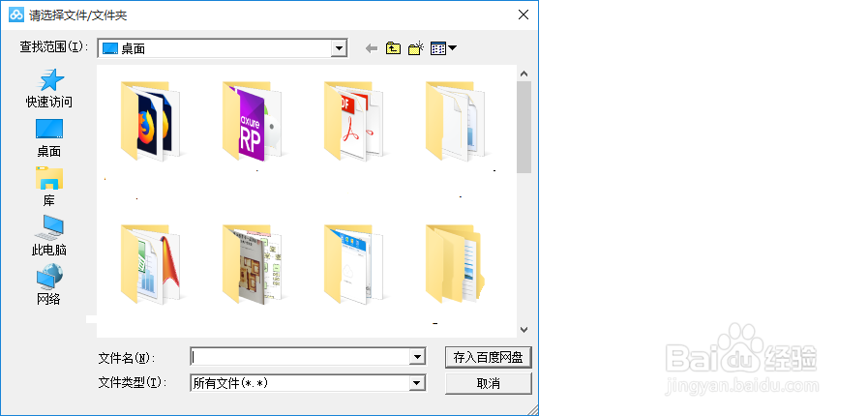The width and height of the screenshot is (868, 416).
Task: Click the 取消 cancel button
Action: click(489, 383)
